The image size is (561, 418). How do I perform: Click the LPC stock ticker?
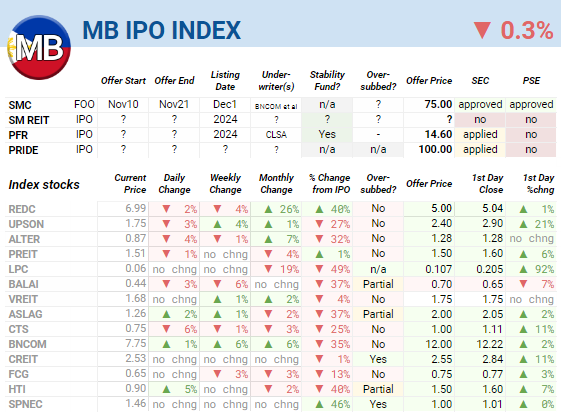(18, 269)
